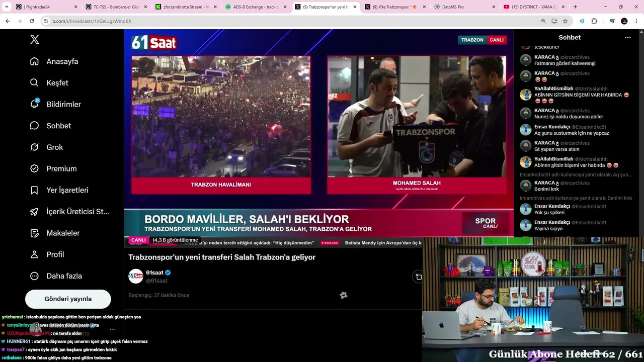Switch to the Flightradar24 tab
The height and width of the screenshot is (362, 644).
(47, 7)
